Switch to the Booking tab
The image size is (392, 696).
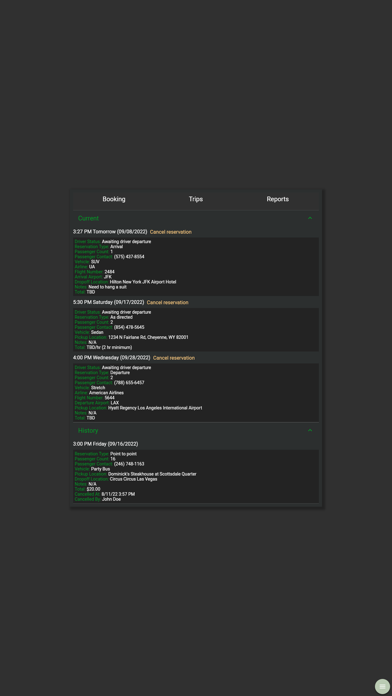pos(114,199)
